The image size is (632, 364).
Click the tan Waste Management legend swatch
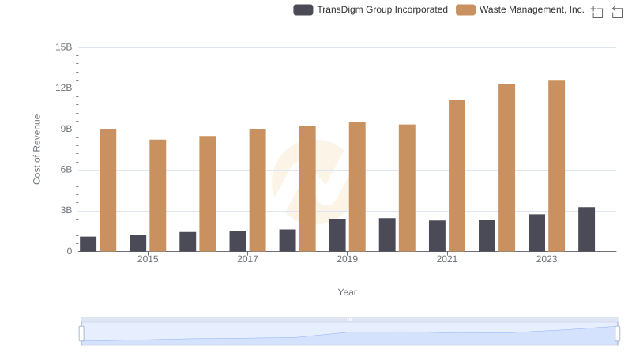[x=466, y=9]
